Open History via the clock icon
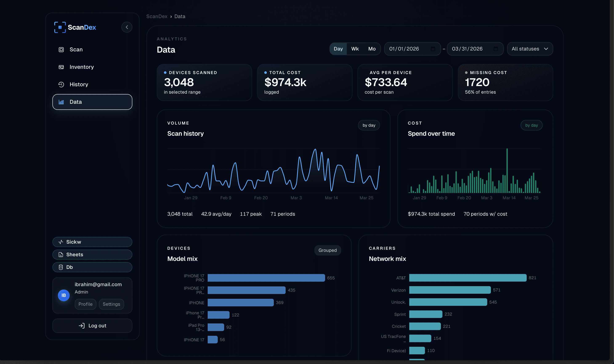This screenshot has width=614, height=364. pyautogui.click(x=61, y=84)
